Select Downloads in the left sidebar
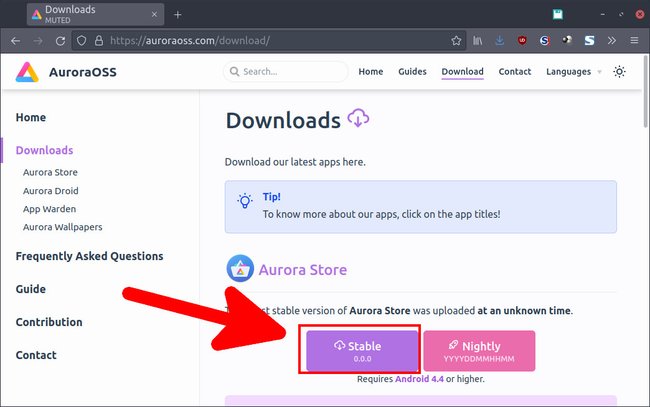This screenshot has width=650, height=407. [x=44, y=150]
